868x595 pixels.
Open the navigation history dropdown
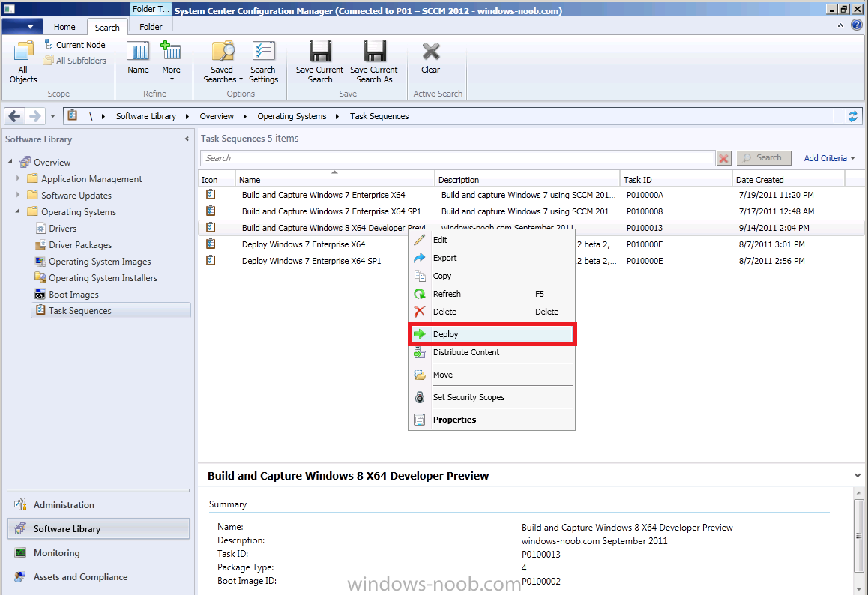click(x=52, y=116)
